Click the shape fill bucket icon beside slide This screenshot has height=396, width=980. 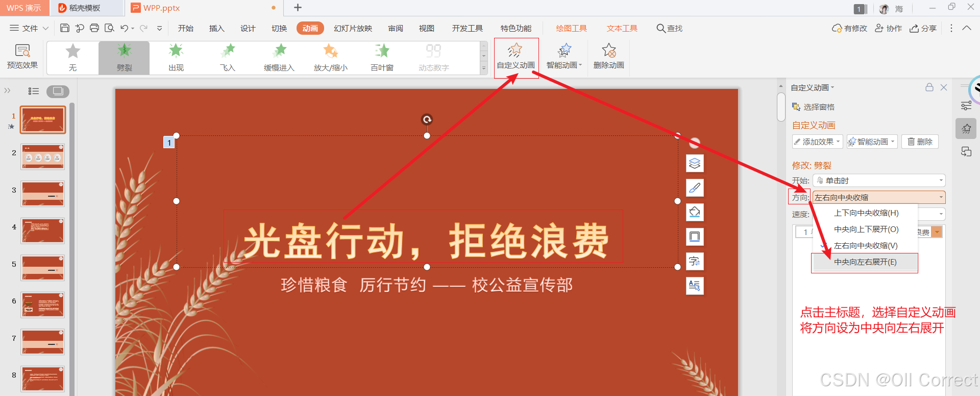coord(695,213)
